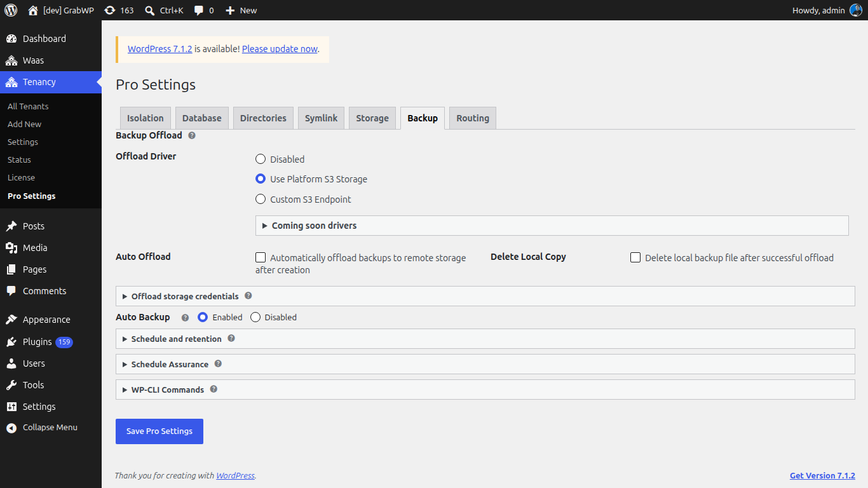The height and width of the screenshot is (488, 868).
Task: Click the search magnifier Ctrl+K icon
Action: click(149, 10)
